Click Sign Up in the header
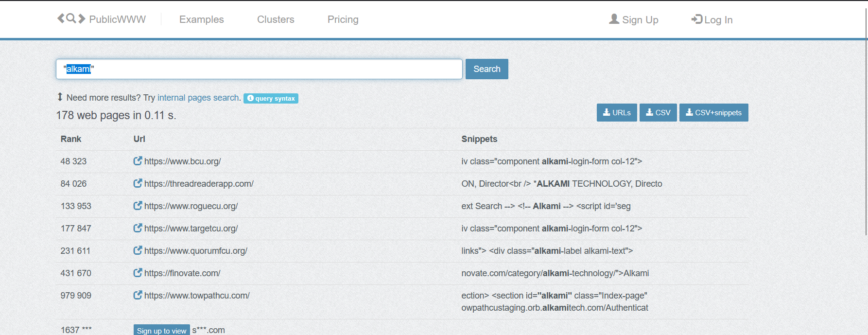This screenshot has width=868, height=335. [x=634, y=19]
